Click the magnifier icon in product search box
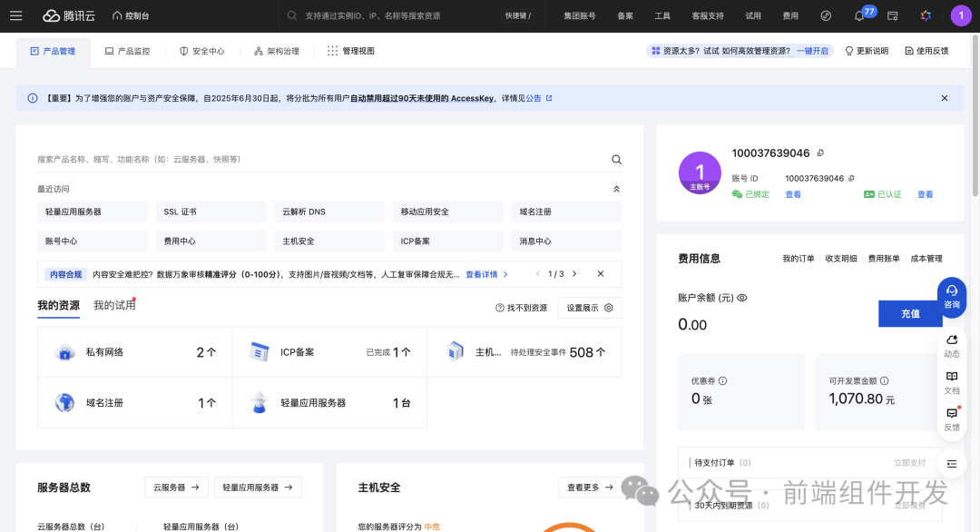This screenshot has height=532, width=980. [616, 158]
